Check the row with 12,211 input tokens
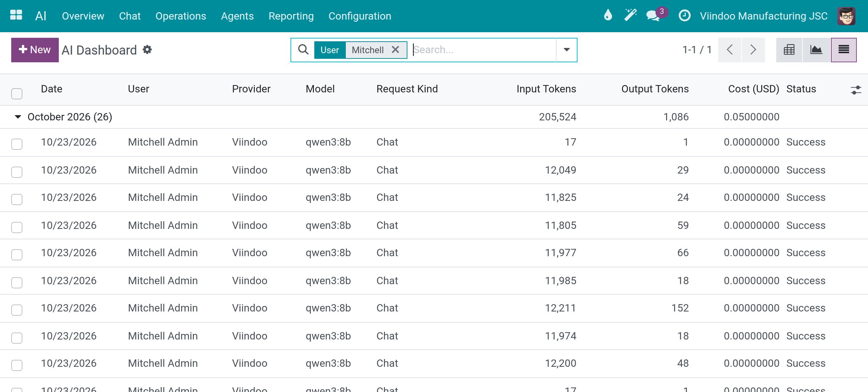Image resolution: width=868 pixels, height=392 pixels. click(x=17, y=310)
